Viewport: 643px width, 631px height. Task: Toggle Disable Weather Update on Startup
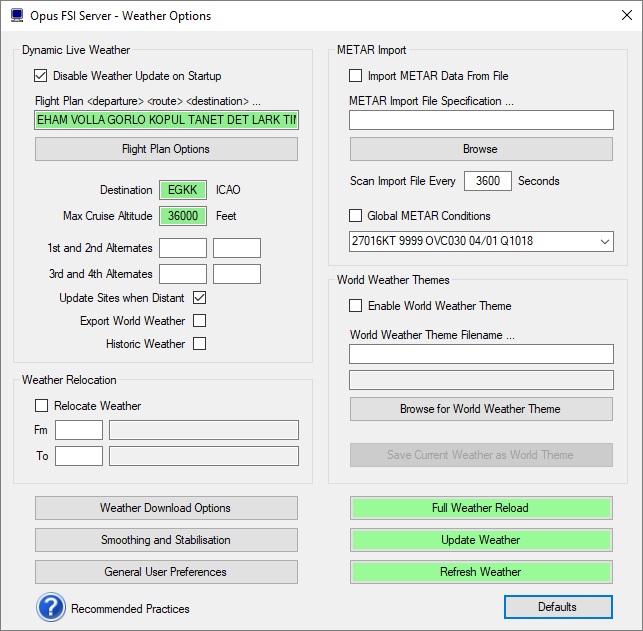pos(40,76)
